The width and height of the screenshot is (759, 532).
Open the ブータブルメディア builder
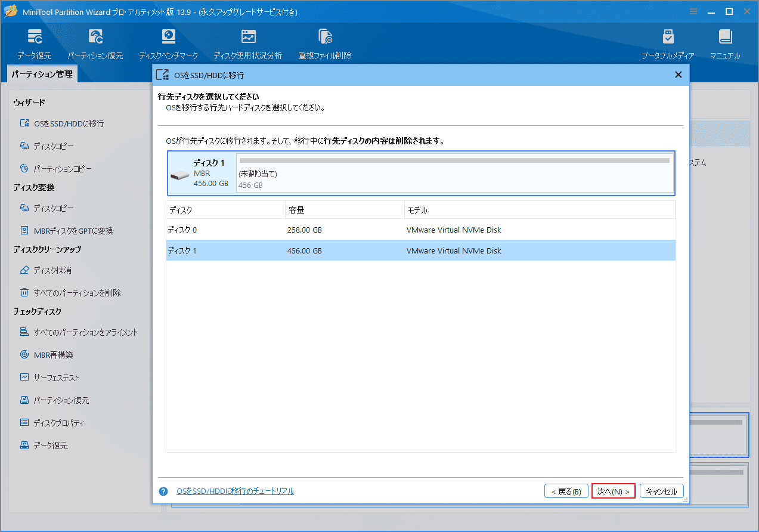point(668,44)
